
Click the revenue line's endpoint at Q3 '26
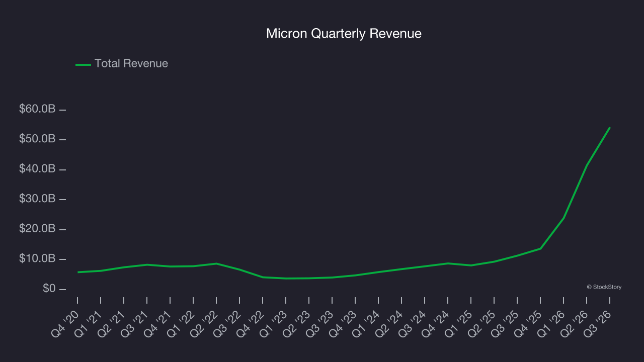click(x=610, y=128)
